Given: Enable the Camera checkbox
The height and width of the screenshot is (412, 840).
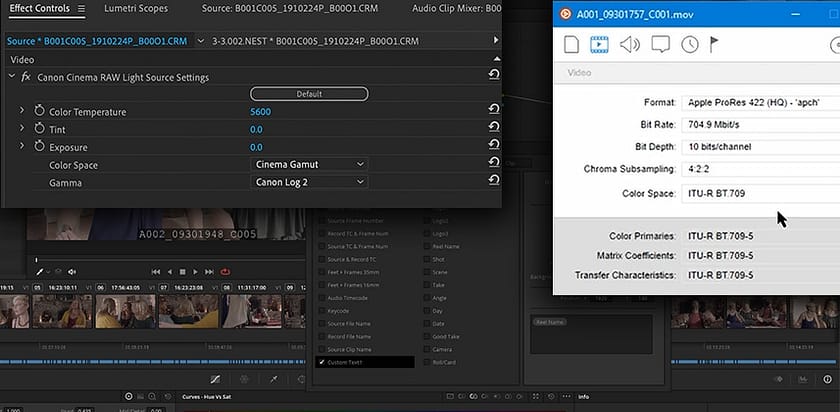Looking at the screenshot, I should point(426,349).
